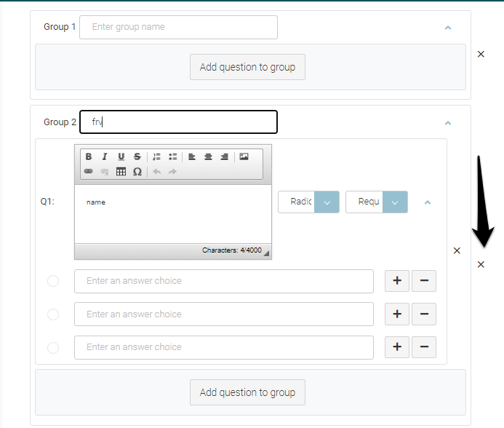Collapse Group 1 using its chevron

pos(448,28)
